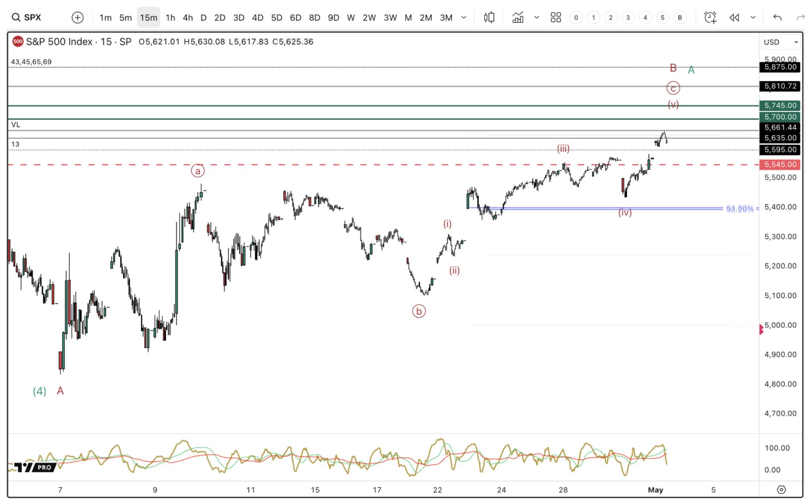Toggle layout button B
This screenshot has height=504, width=812.
680,17
